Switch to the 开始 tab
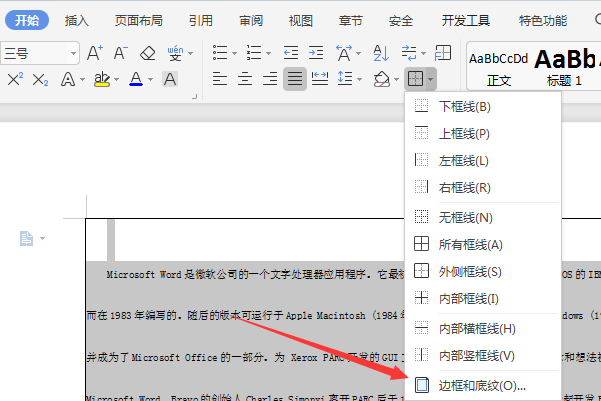Screen dimensions: 601x401 27,20
